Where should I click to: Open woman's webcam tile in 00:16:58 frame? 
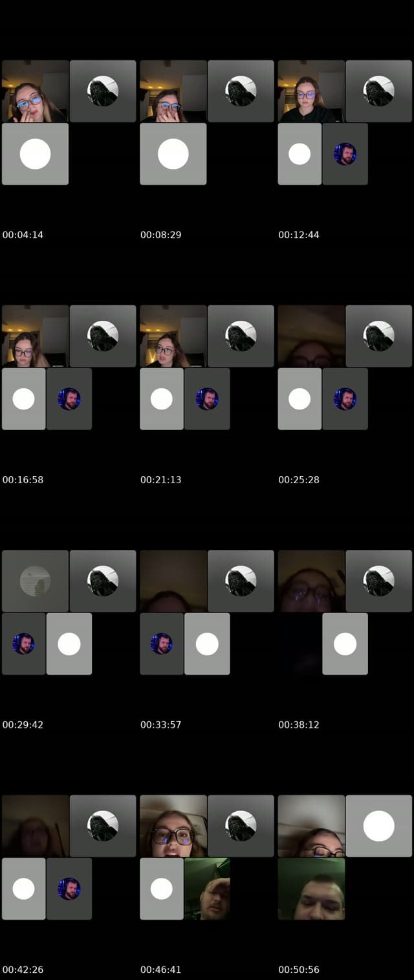point(35,336)
